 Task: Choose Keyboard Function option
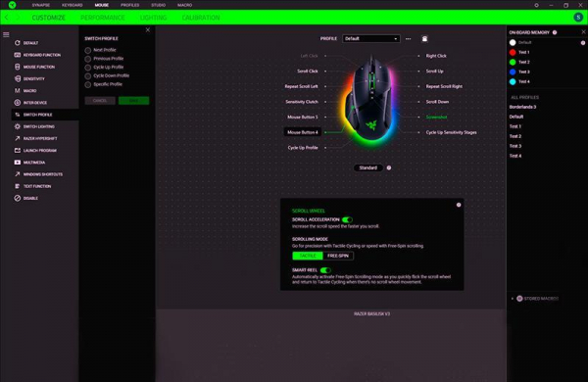[x=37, y=55]
